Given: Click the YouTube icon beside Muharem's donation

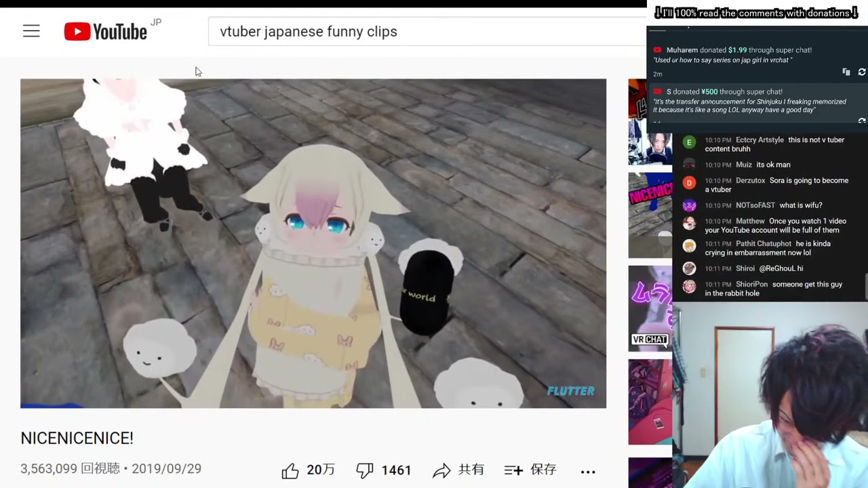Looking at the screenshot, I should tap(657, 50).
